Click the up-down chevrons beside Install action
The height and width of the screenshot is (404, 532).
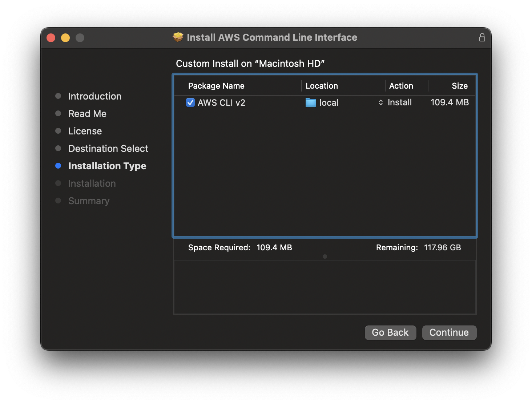click(x=380, y=102)
